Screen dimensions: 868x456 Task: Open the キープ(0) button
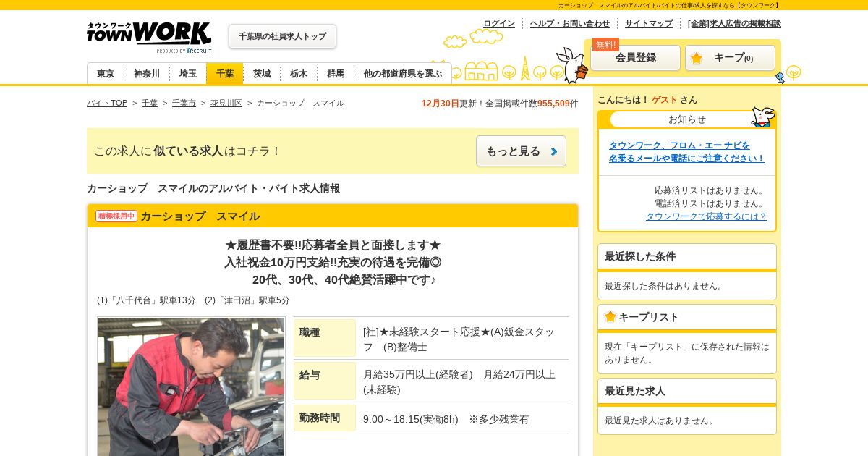tap(730, 58)
